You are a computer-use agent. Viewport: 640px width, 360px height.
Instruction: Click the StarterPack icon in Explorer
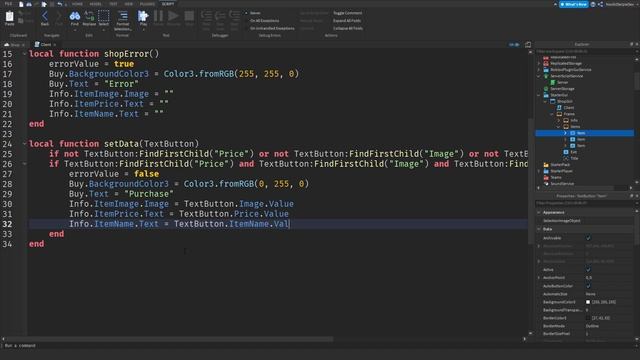[546, 164]
